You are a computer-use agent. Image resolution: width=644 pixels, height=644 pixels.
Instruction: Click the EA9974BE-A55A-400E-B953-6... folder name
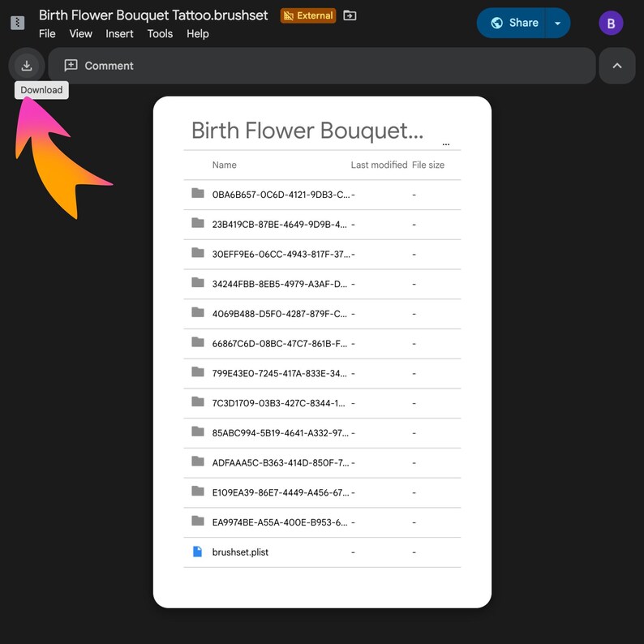[x=279, y=522]
